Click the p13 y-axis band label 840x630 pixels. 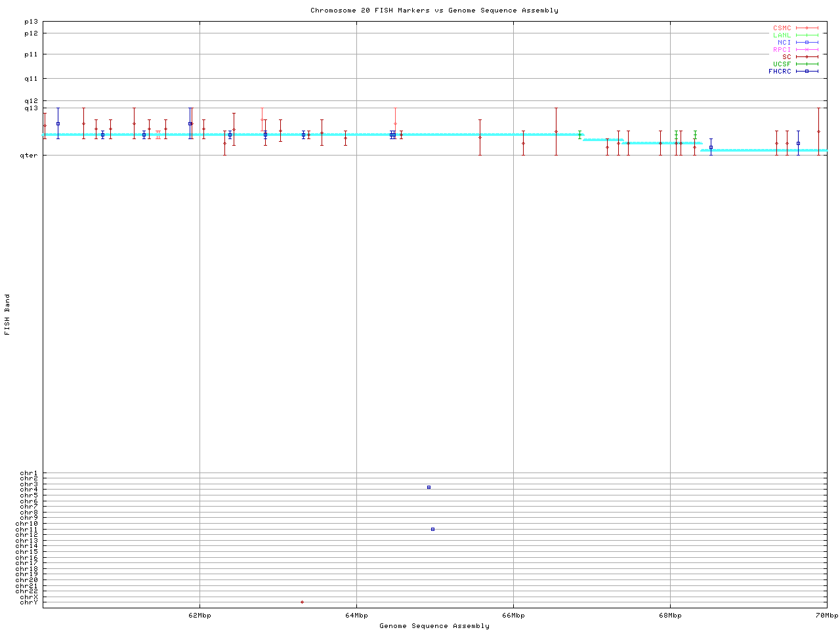pos(31,22)
